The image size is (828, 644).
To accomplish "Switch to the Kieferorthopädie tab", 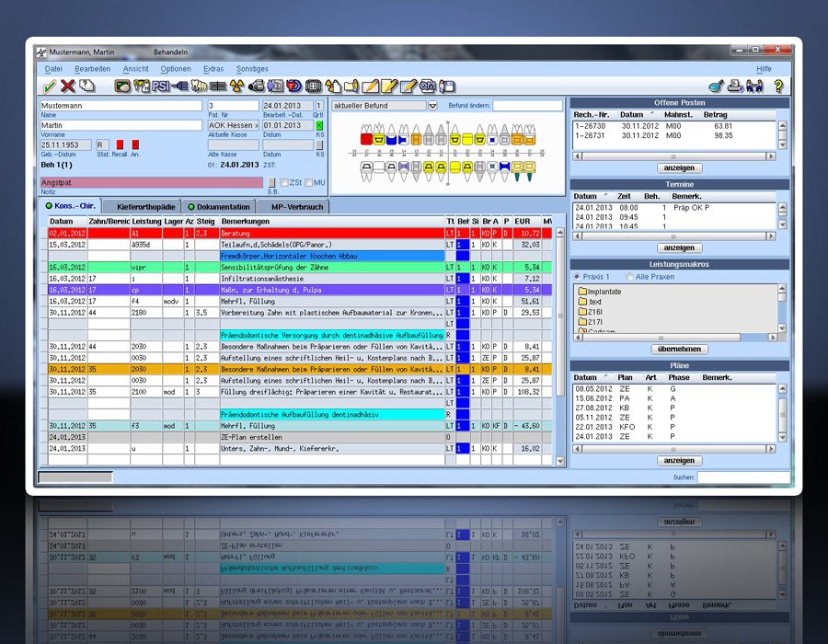I will tap(143, 207).
